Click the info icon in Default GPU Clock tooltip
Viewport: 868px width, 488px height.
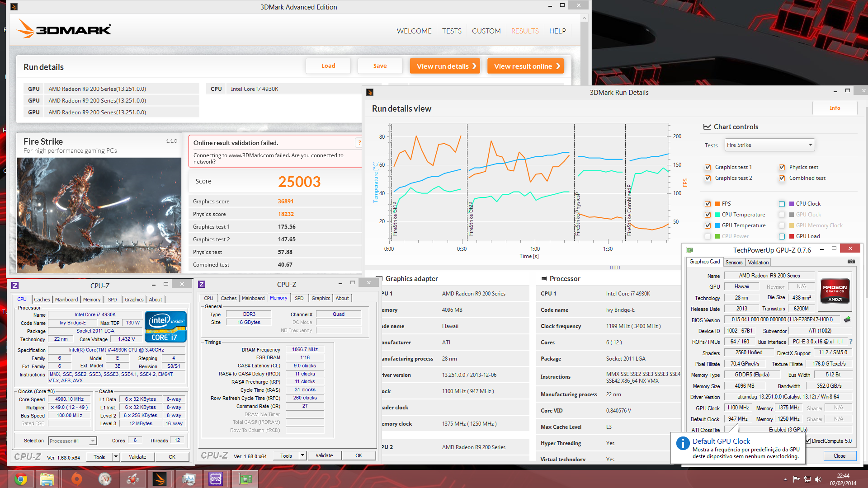pyautogui.click(x=683, y=443)
